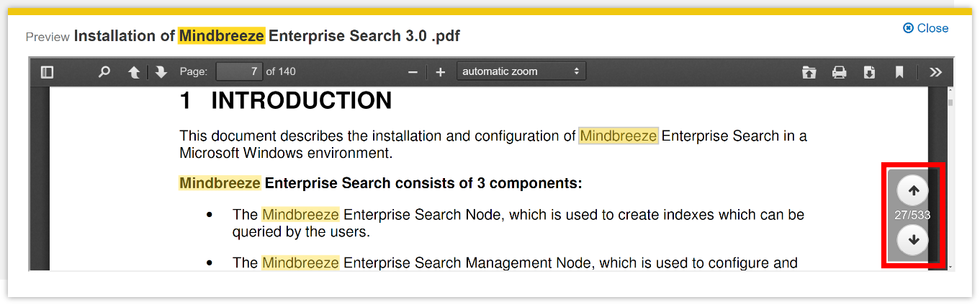Go to next page in PDF toolbar

[x=161, y=72]
